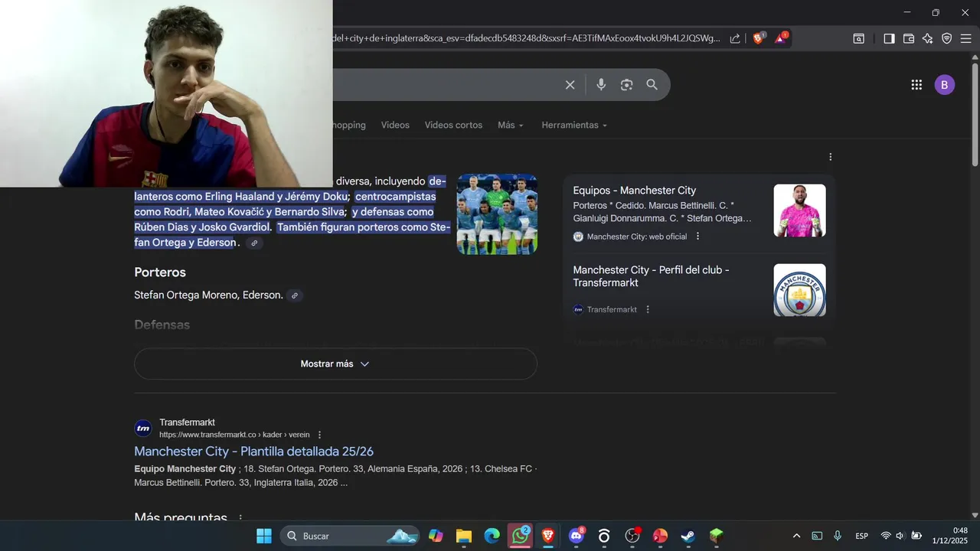
Task: Open the Copilot app in the taskbar
Action: coord(436,536)
